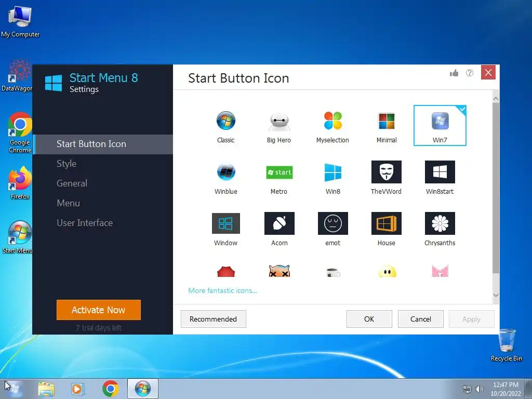
Task: Click the taskbar clock showing 12:47 PM
Action: [x=506, y=389]
